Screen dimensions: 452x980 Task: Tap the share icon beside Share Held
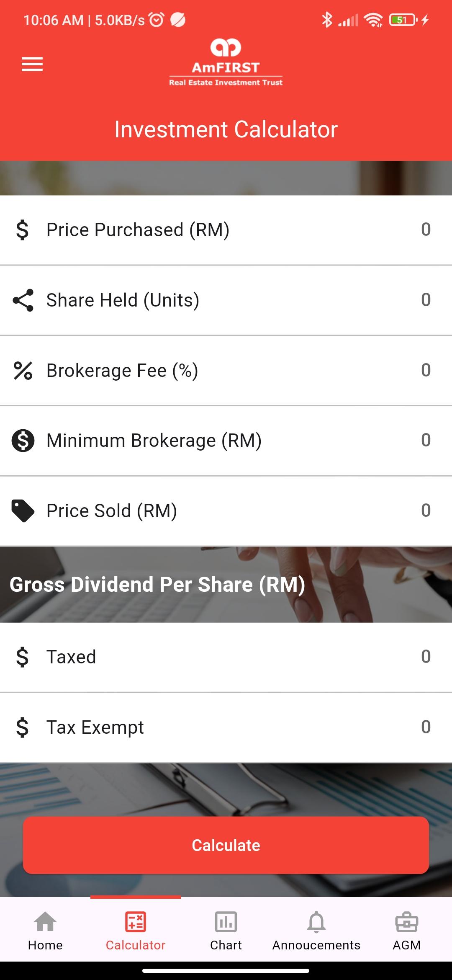click(23, 300)
